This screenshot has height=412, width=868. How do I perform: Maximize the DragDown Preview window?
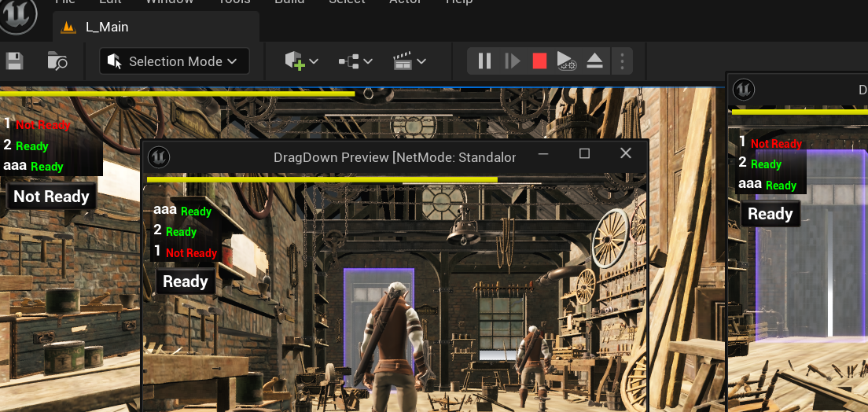click(x=584, y=154)
